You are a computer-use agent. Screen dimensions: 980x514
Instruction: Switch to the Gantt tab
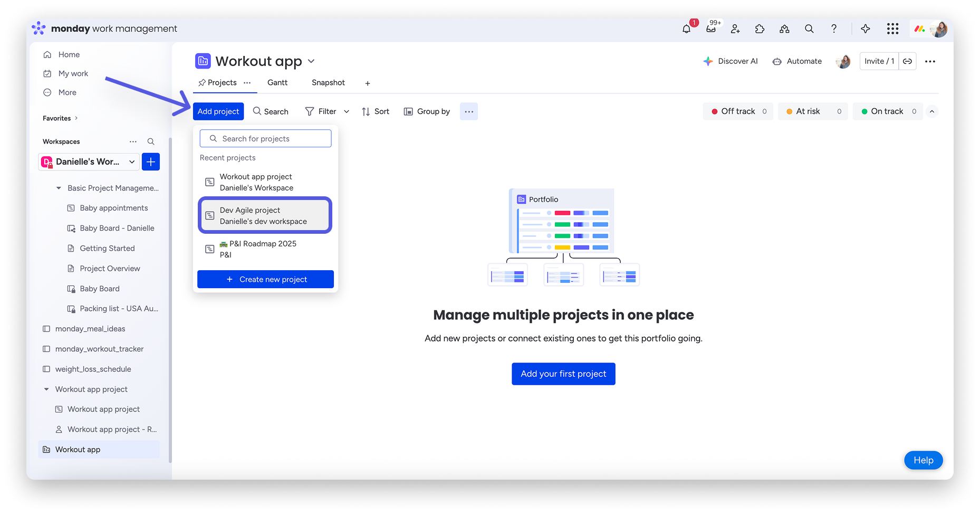point(277,83)
